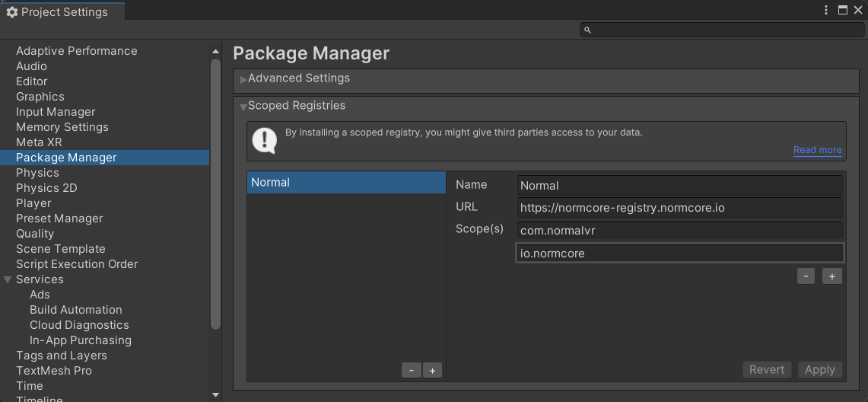Add scope using plus button
The width and height of the screenshot is (868, 402).
click(x=832, y=276)
